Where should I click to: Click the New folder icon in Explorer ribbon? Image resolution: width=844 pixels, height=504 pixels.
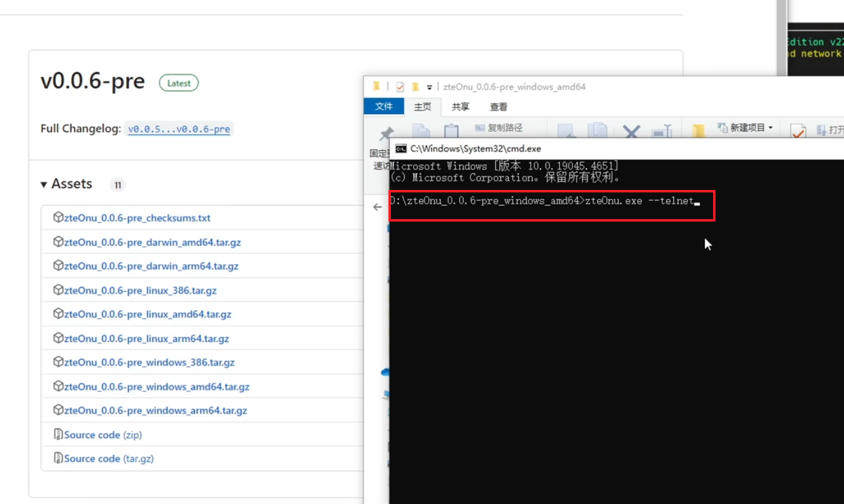698,131
